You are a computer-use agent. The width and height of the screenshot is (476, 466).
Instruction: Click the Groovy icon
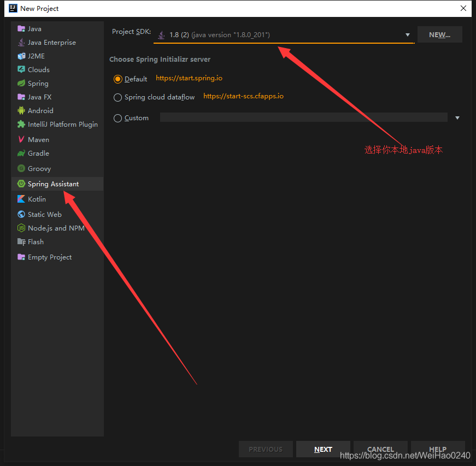(x=21, y=168)
